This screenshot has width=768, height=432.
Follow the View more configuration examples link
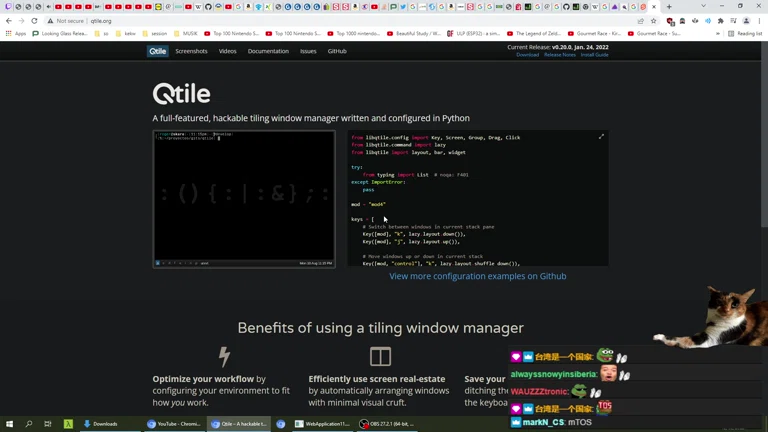(477, 276)
